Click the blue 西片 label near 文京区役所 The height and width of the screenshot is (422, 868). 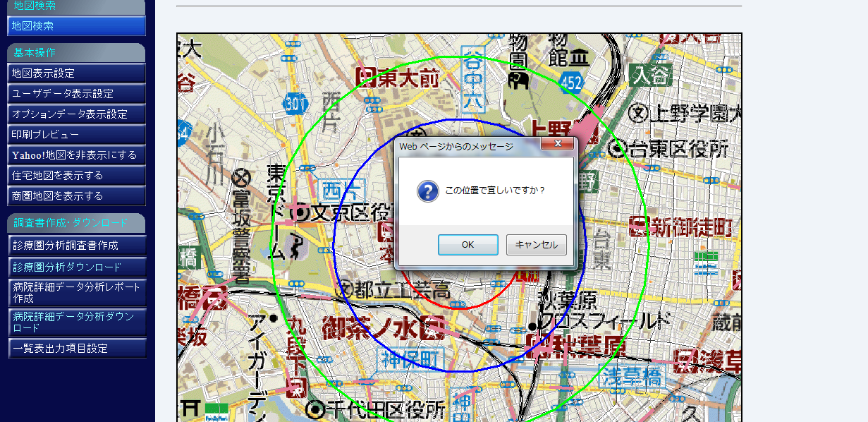coord(341,191)
